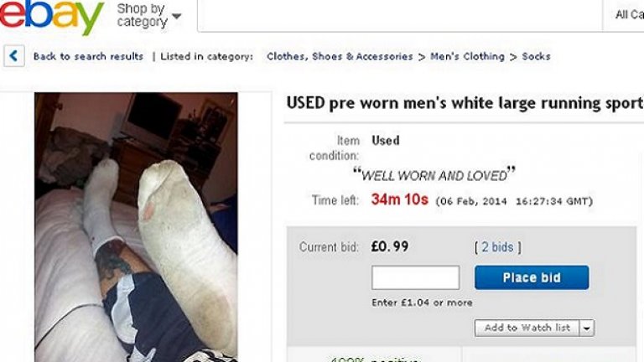Screen dimensions: 644x362
Task: Click the Used item condition text
Action: tap(385, 141)
